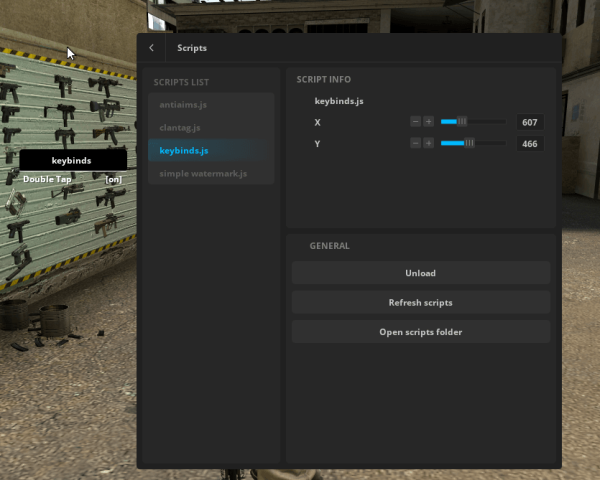The image size is (600, 480).
Task: Select clantag.js in the scripts list
Action: click(211, 127)
